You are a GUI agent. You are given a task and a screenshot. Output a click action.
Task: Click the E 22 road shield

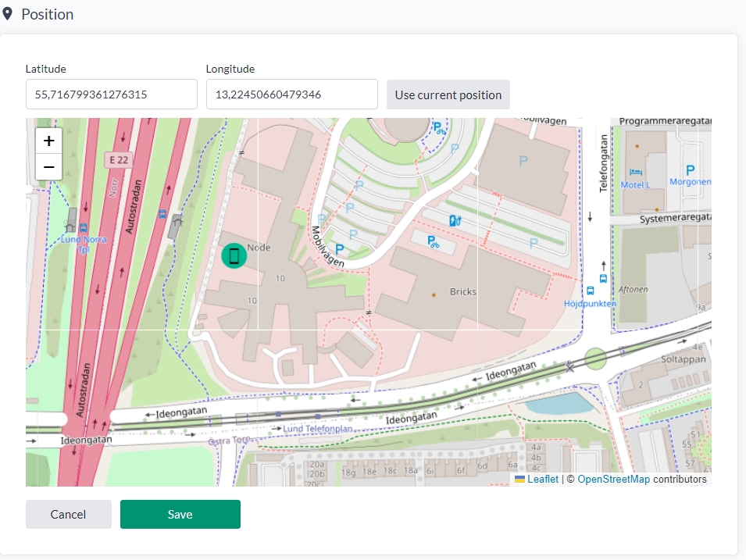[119, 159]
